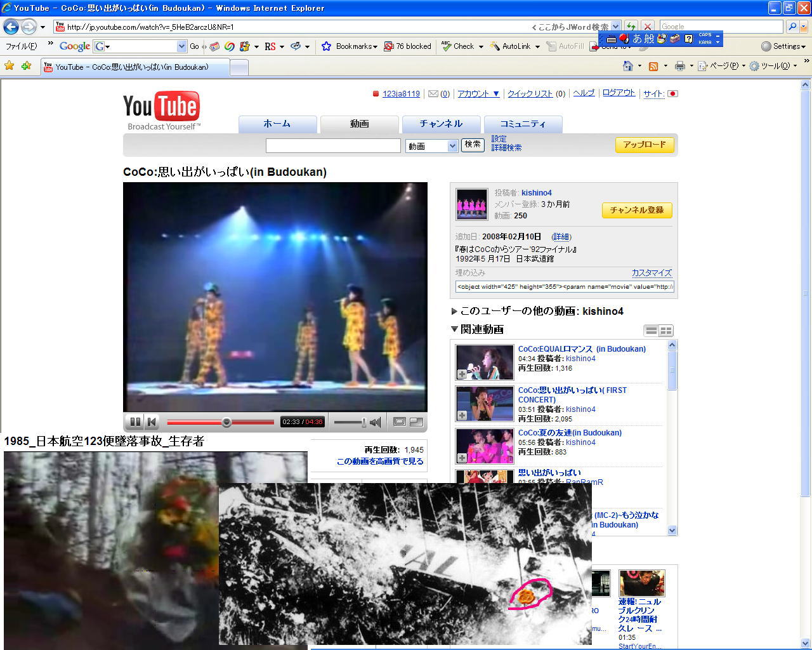Mute the video via the speaker icon
812x650 pixels.
[x=376, y=422]
